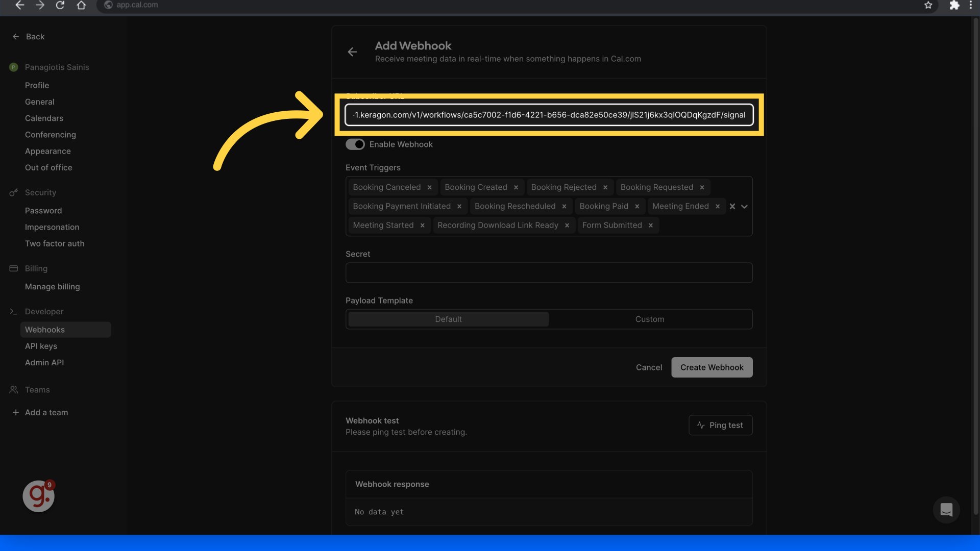Screen dimensions: 980x551
Task: Remove Booking Rejected trigger tag
Action: coord(605,187)
